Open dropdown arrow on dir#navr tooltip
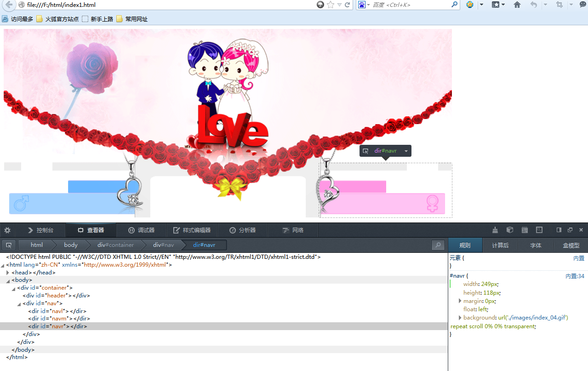 [x=406, y=151]
